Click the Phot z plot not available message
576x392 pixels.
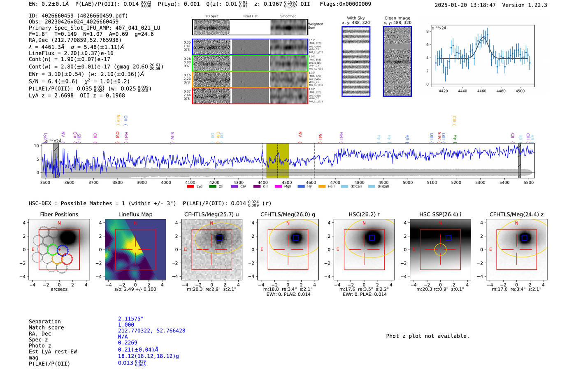click(x=427, y=336)
